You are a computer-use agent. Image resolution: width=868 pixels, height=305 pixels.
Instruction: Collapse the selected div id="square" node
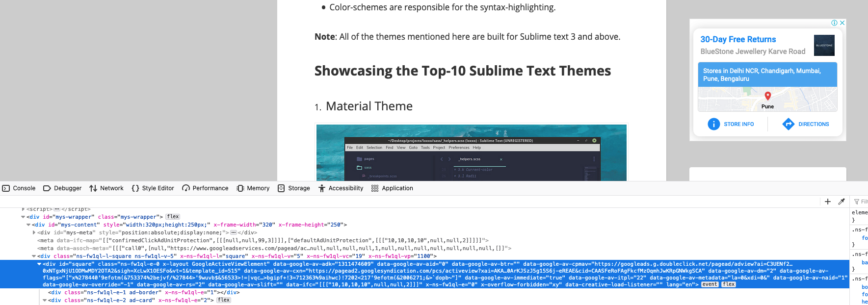[39, 264]
